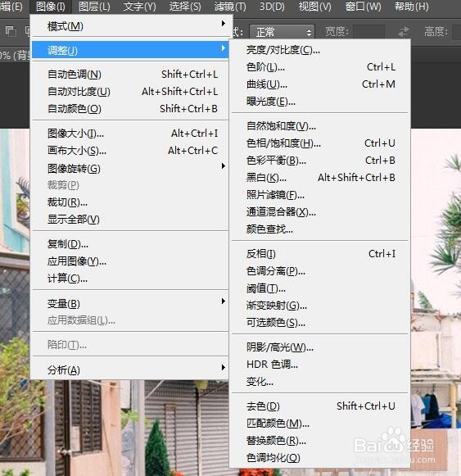The width and height of the screenshot is (461, 476).
Task: Open 亮度/对比度(C) adjustment
Action: pos(319,50)
